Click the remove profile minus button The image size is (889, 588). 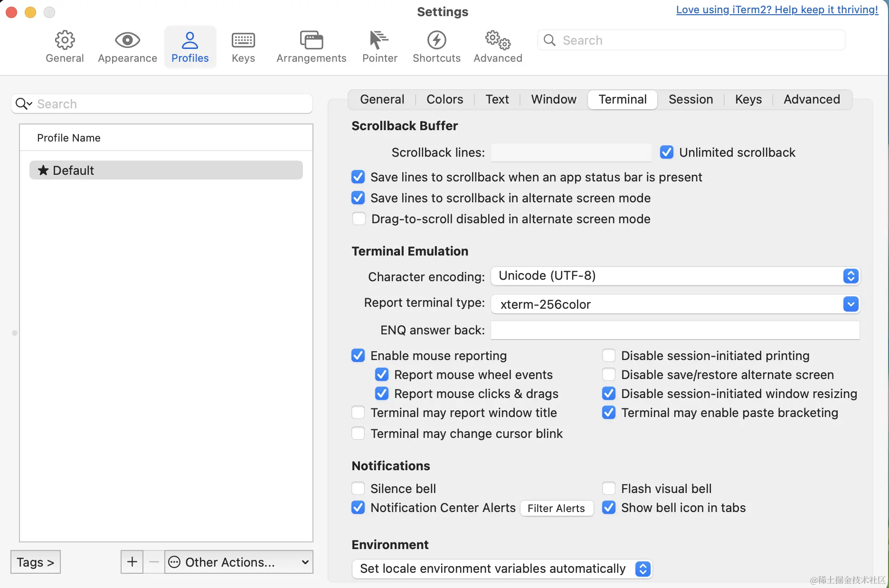click(154, 562)
